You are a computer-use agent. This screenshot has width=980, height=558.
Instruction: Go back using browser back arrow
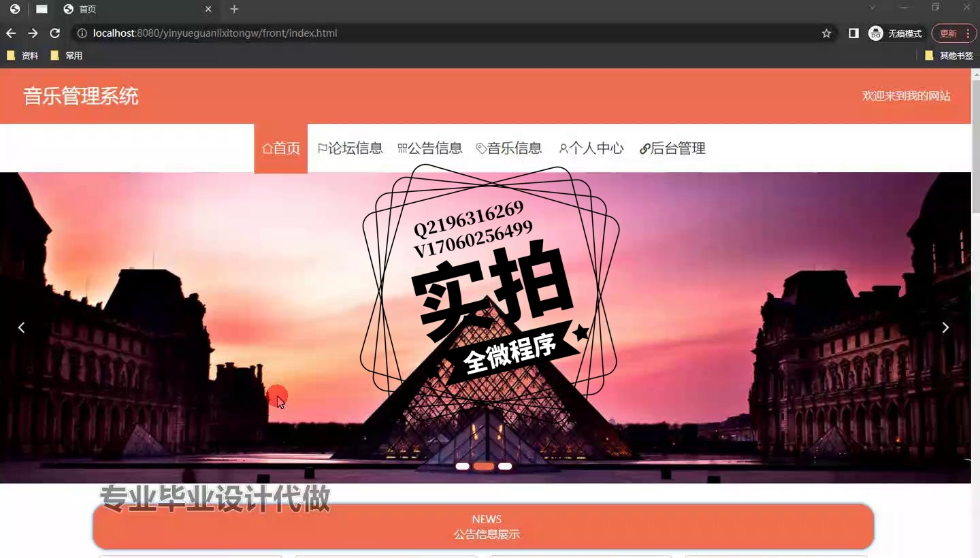pyautogui.click(x=11, y=33)
